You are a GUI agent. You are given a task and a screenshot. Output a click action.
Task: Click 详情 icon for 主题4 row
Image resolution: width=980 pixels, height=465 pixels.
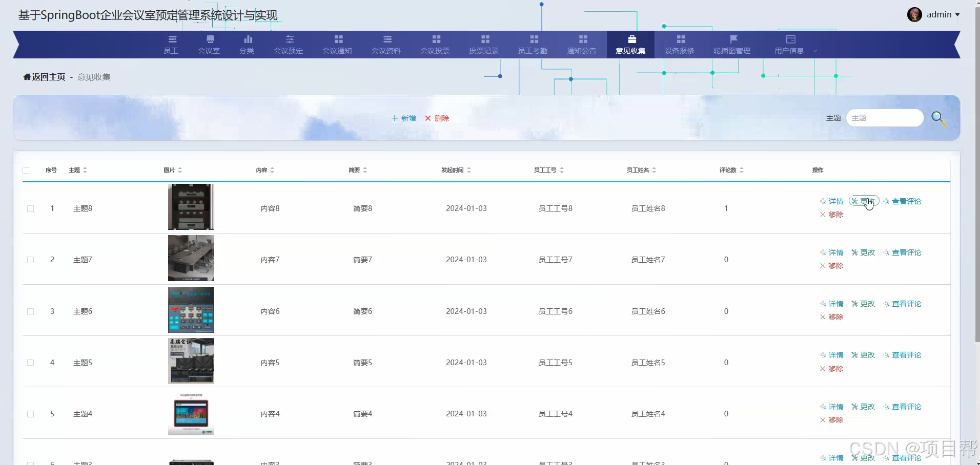823,407
